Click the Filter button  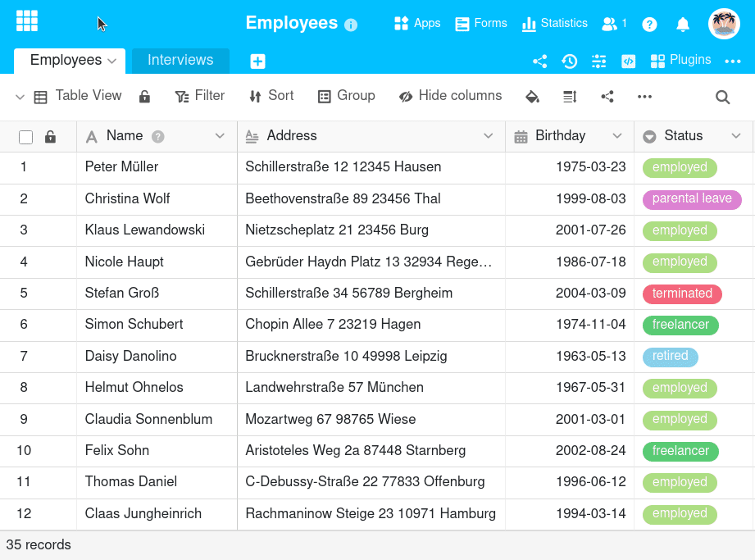[200, 96]
